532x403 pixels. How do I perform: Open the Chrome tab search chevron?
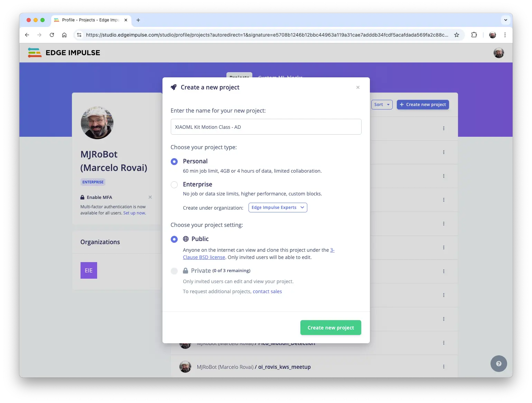click(x=505, y=20)
